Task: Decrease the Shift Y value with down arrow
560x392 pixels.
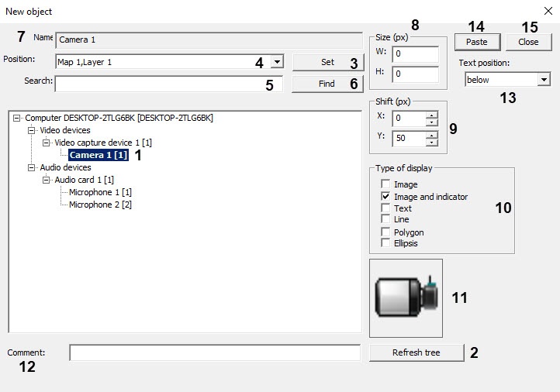Action: (432, 142)
